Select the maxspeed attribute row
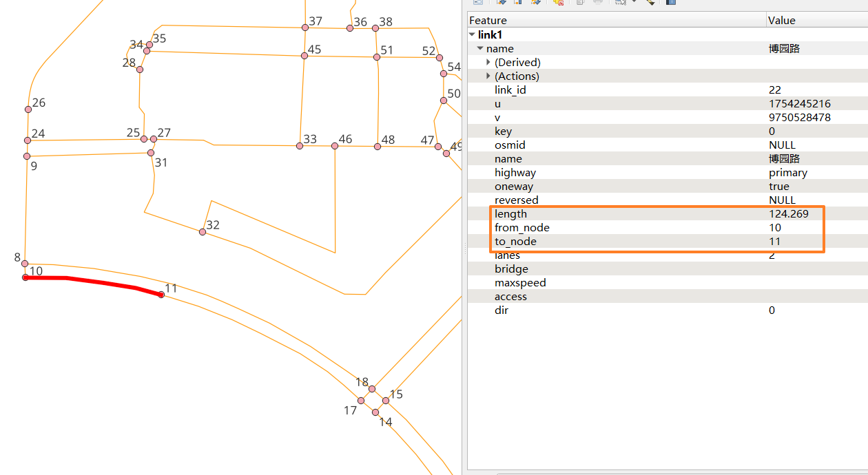Viewport: 868px width, 475px height. (x=668, y=282)
